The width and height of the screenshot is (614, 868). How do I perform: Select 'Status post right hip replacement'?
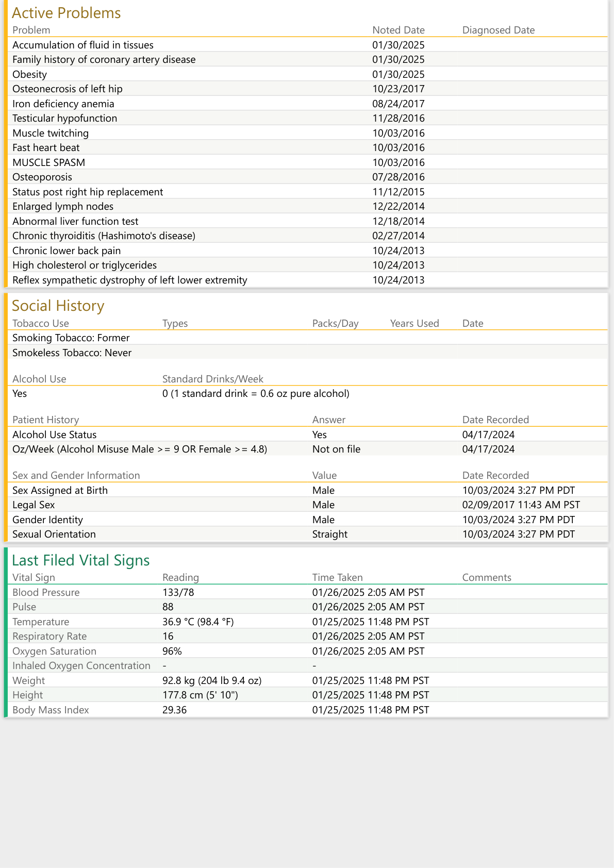[x=88, y=192]
